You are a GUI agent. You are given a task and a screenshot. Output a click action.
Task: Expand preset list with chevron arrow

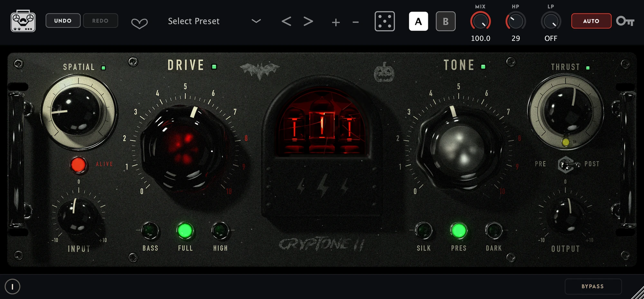(256, 21)
